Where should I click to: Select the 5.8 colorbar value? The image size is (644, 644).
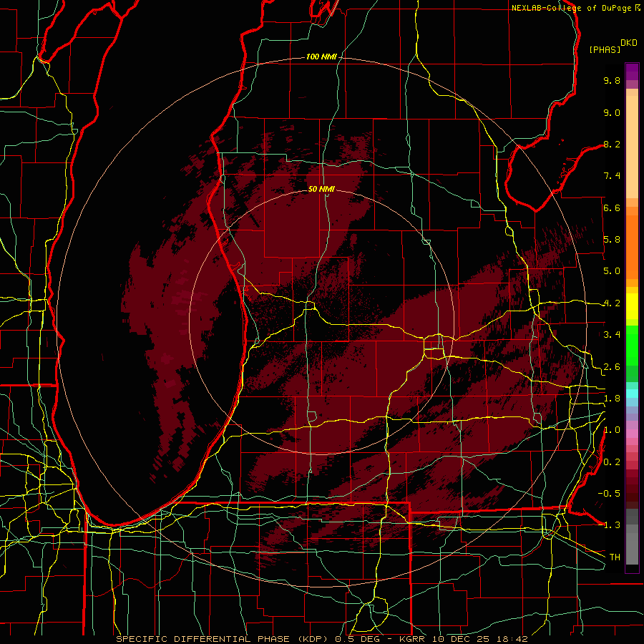click(612, 240)
